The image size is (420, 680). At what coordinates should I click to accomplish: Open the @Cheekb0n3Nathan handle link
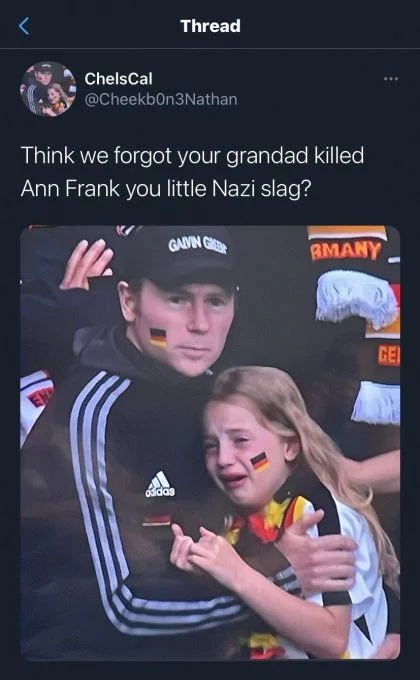point(161,99)
